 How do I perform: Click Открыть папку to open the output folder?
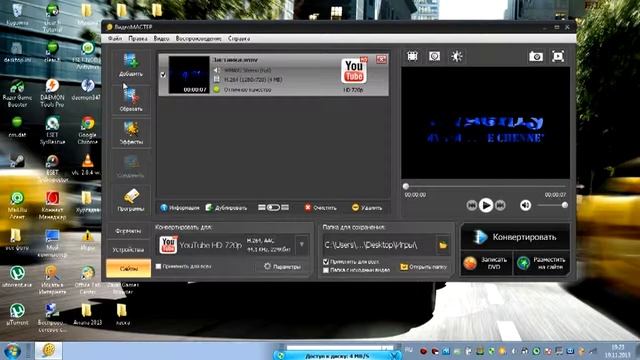(x=423, y=267)
